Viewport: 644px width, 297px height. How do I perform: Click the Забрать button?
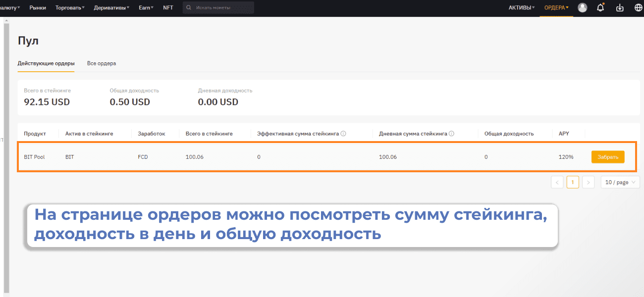coord(608,156)
